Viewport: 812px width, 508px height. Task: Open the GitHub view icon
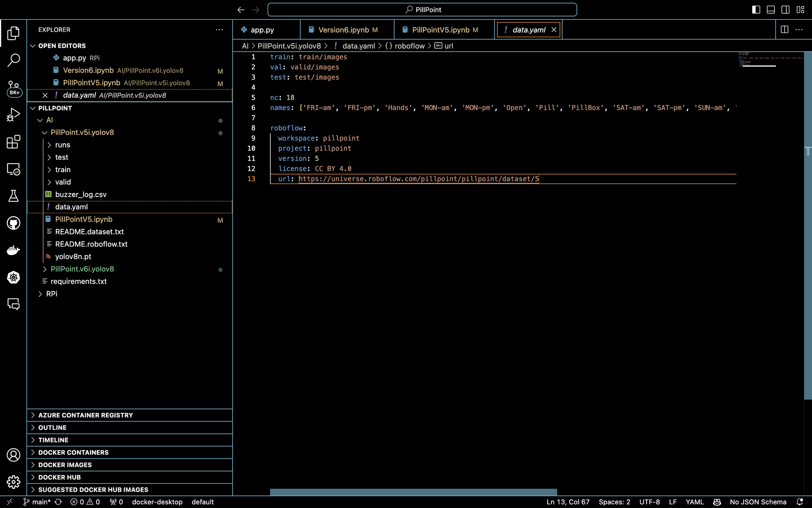click(14, 223)
